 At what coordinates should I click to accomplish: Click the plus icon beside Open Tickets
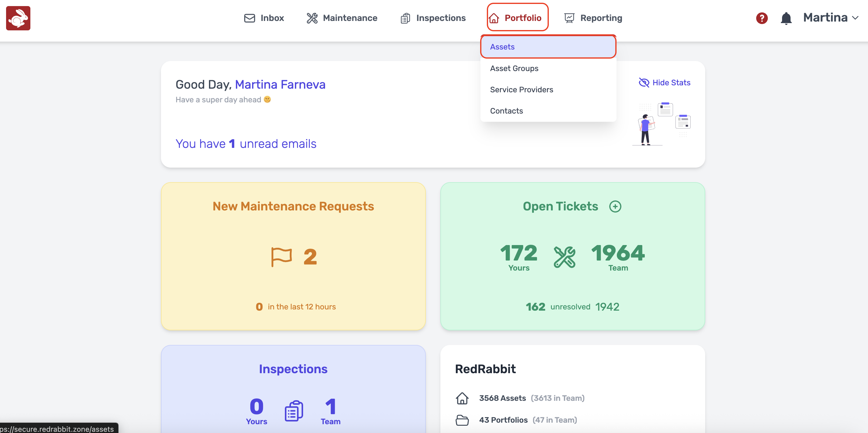tap(615, 206)
